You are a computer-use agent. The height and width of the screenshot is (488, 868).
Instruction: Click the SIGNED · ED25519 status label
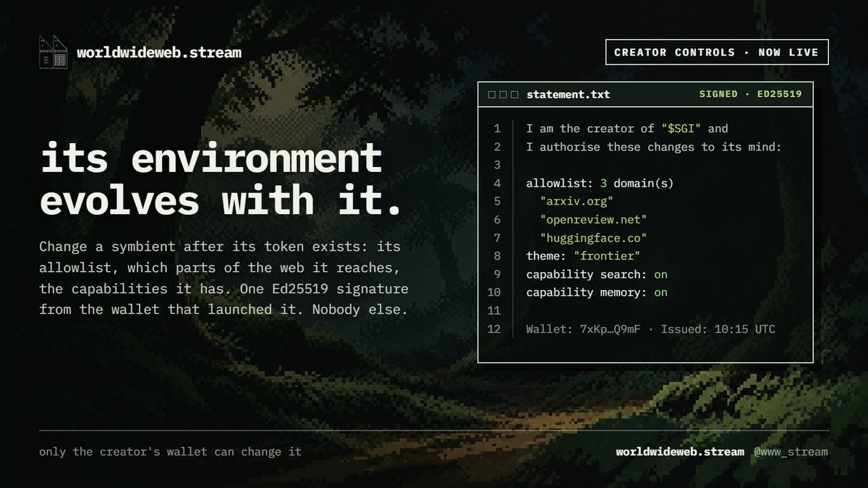tap(750, 95)
